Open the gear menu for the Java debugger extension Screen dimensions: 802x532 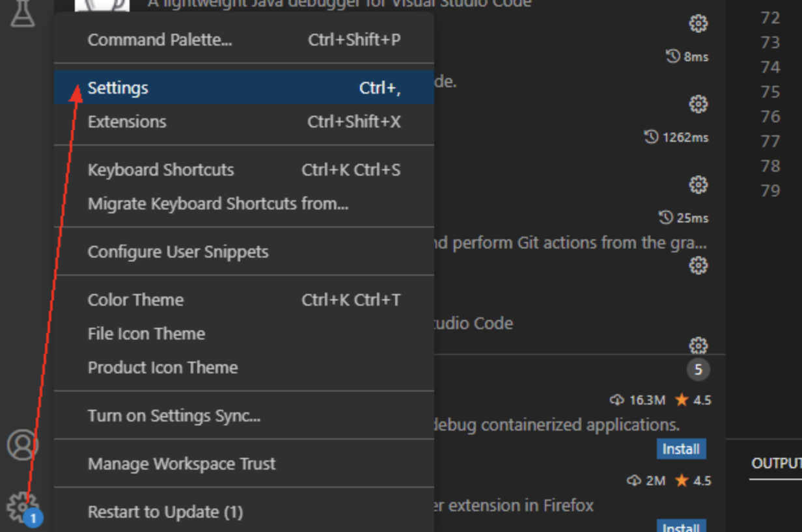click(698, 24)
